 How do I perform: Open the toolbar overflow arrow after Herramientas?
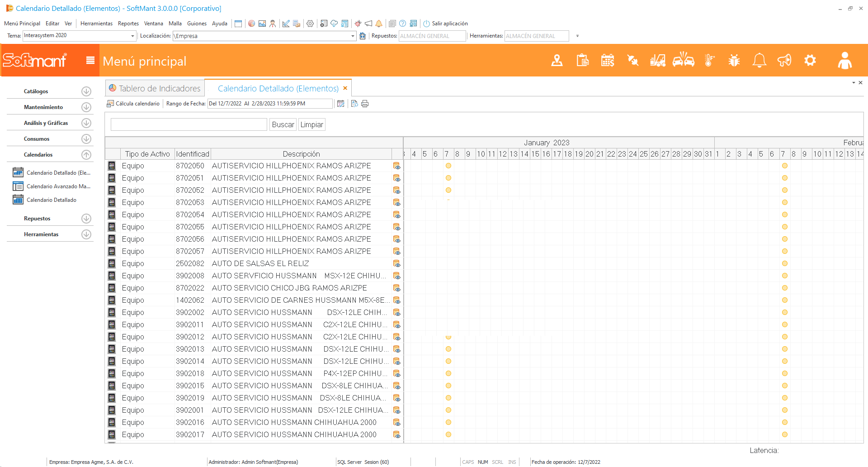pos(577,36)
